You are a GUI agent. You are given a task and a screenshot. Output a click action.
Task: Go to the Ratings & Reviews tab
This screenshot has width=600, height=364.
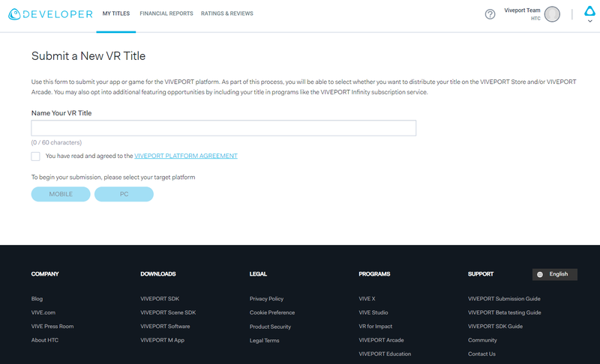[x=227, y=13]
